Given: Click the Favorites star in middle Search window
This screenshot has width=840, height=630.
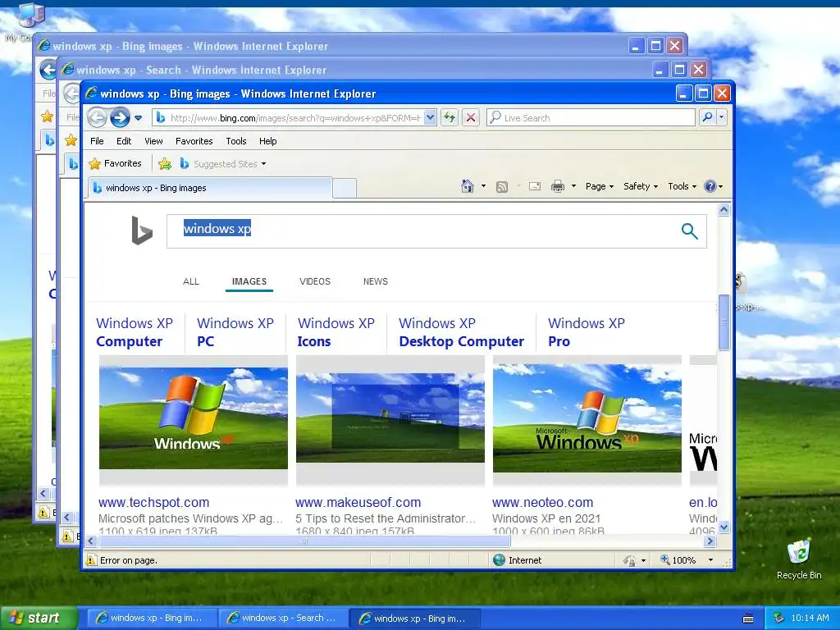Looking at the screenshot, I should [71, 140].
